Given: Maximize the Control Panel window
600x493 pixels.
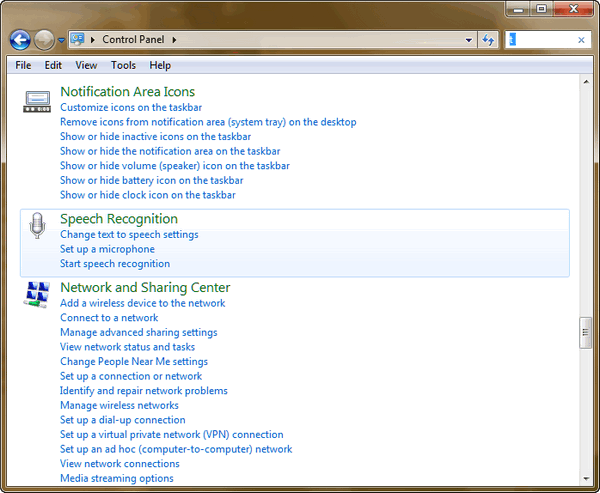Looking at the screenshot, I should 541,9.
